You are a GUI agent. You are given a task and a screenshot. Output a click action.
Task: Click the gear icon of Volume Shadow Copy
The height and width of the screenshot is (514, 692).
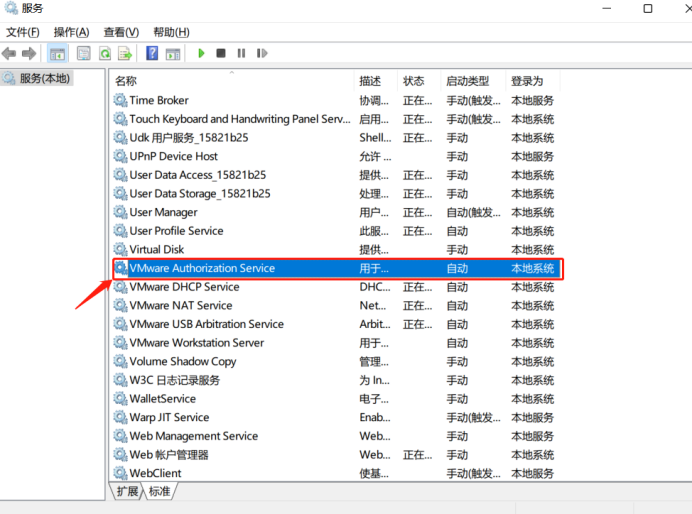point(120,361)
